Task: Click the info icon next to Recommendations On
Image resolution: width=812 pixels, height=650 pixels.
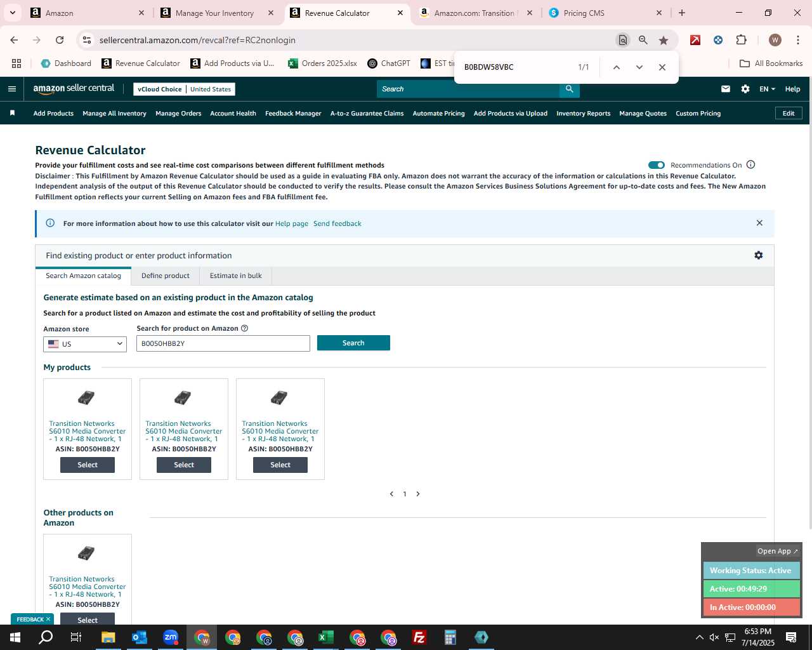Action: coord(750,165)
